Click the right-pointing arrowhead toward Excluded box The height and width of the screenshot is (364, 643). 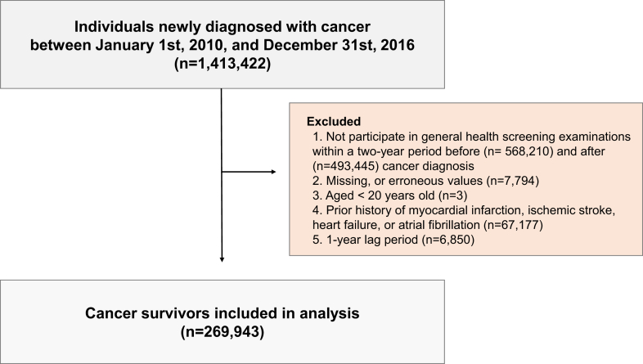pos(272,173)
